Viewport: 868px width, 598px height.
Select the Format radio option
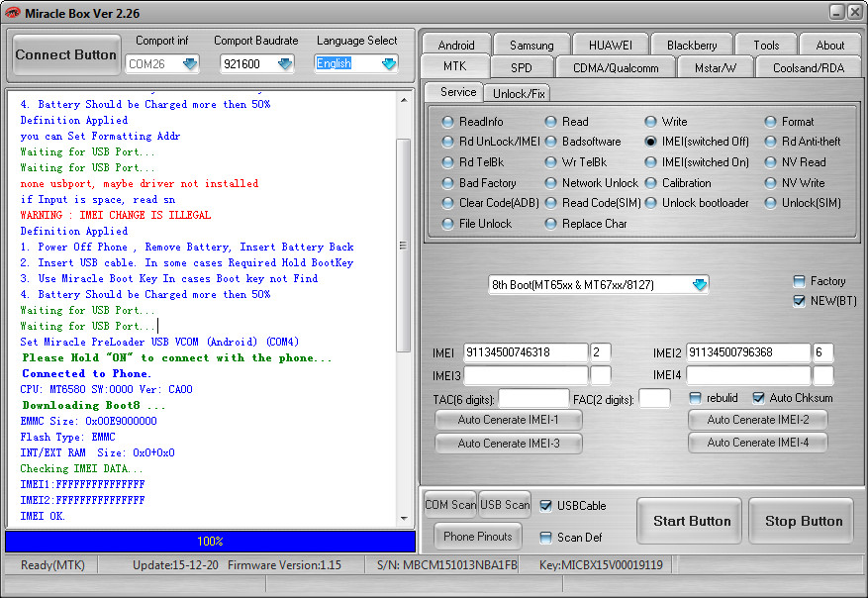point(770,121)
